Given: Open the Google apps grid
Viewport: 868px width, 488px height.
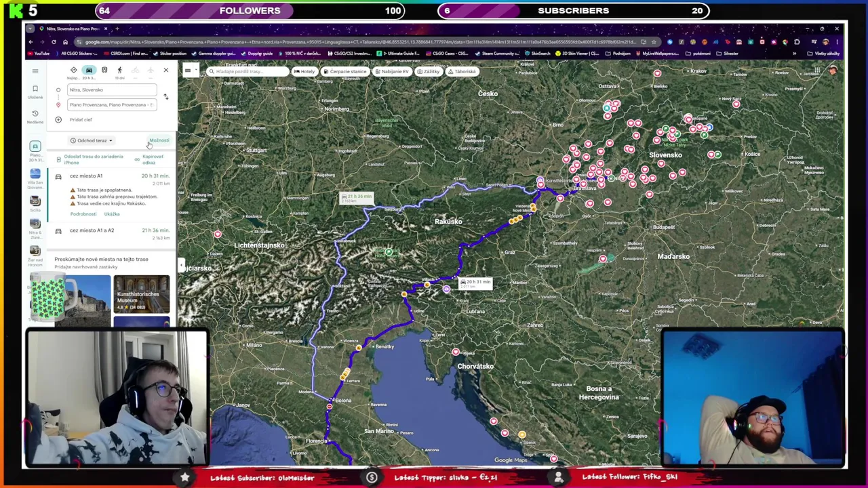Looking at the screenshot, I should pos(817,70).
